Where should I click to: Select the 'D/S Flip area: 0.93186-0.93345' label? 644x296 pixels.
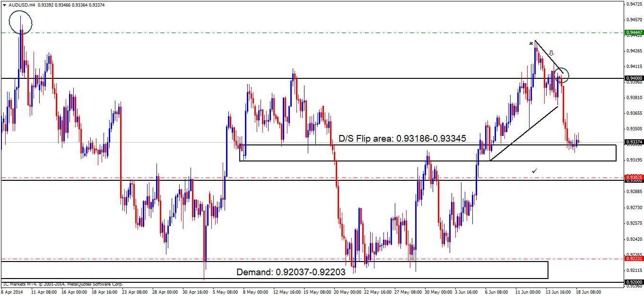[403, 139]
